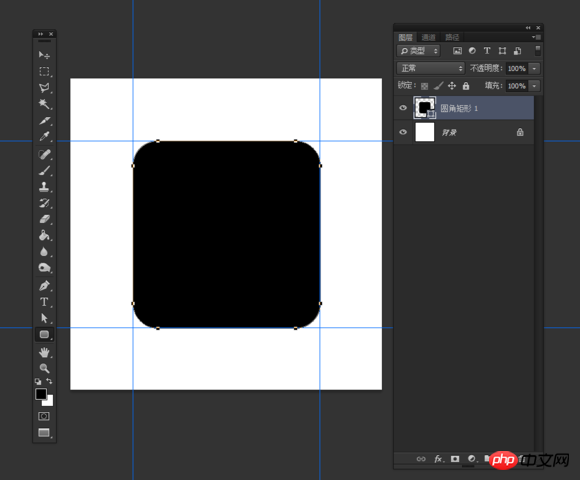Viewport: 580px width, 480px height.
Task: Click the link layers icon
Action: 421,459
